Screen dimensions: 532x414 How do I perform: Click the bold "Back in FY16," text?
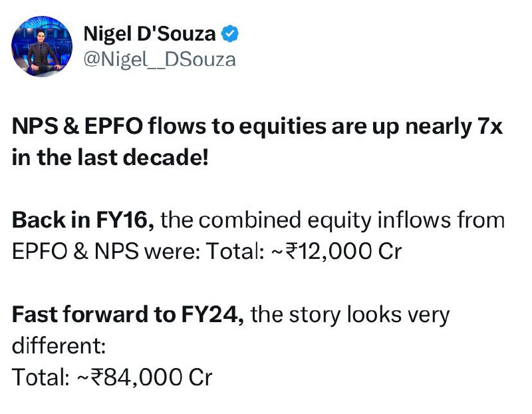(83, 220)
